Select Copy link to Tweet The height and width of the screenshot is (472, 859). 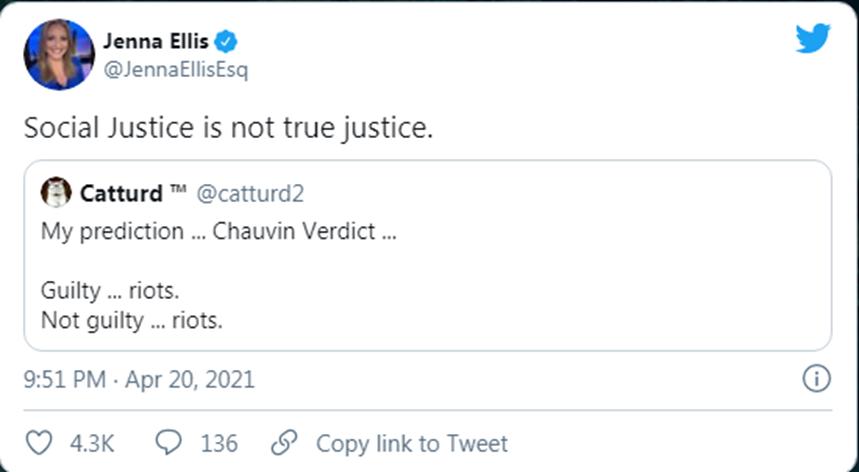pos(411,443)
